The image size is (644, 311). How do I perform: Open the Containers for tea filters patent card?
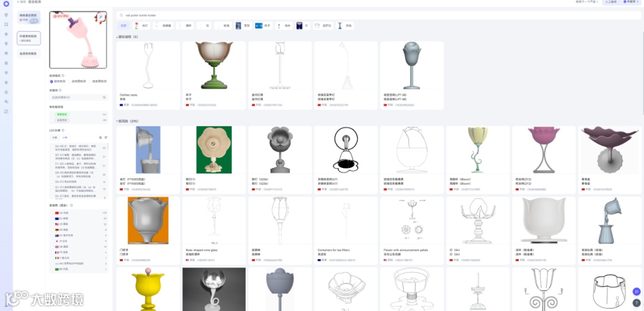tap(346, 231)
